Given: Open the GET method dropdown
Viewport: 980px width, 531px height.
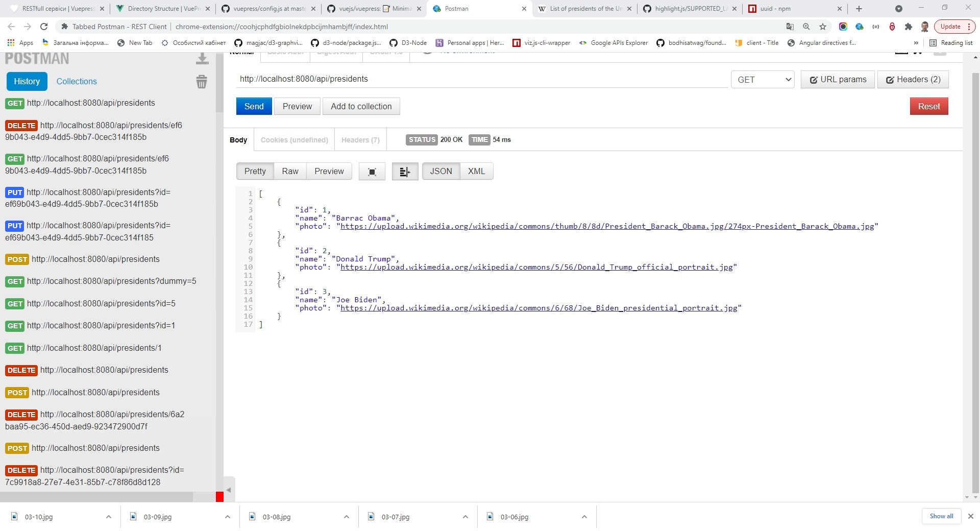Looking at the screenshot, I should pyautogui.click(x=763, y=80).
